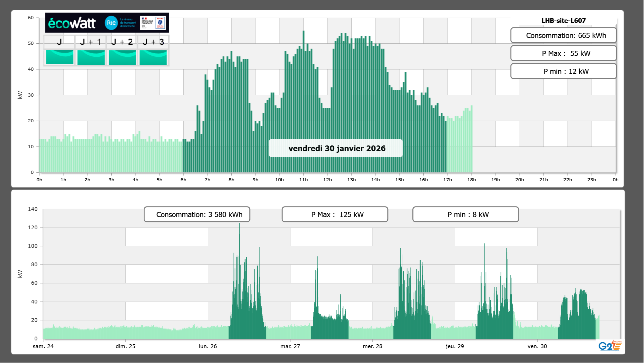
Task: Click the Consommation: 3 580 kWh box
Action: (x=197, y=214)
